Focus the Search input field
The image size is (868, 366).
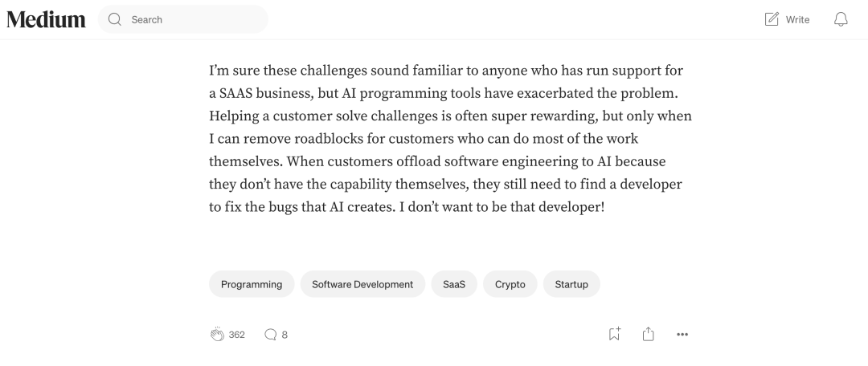click(183, 19)
